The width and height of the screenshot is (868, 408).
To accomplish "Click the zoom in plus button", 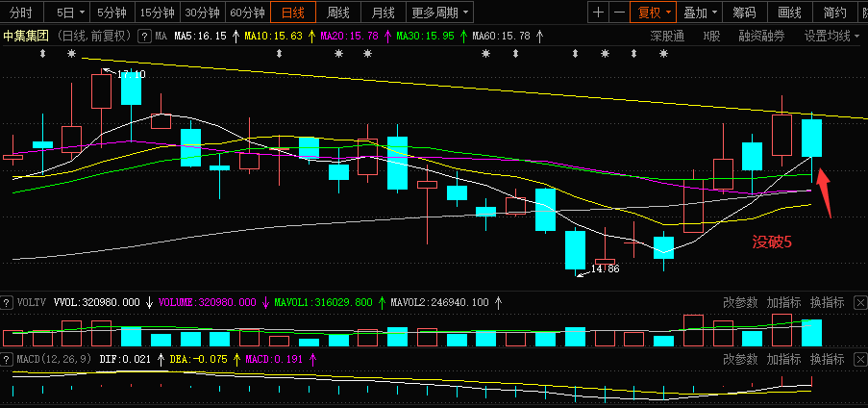I will pyautogui.click(x=599, y=13).
